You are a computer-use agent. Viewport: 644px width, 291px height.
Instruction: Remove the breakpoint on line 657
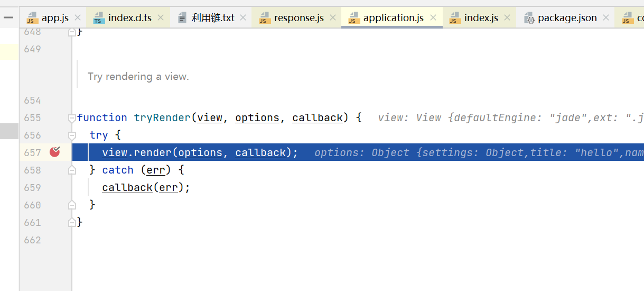click(55, 152)
